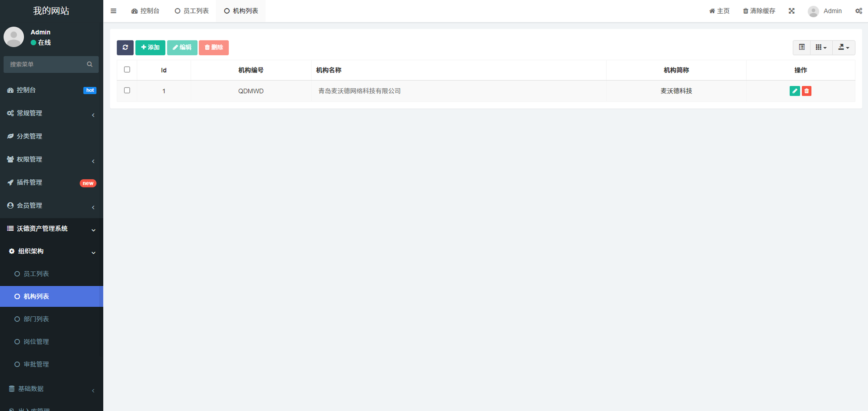Click the search icon in menu search
This screenshot has width=868, height=411.
(x=90, y=64)
